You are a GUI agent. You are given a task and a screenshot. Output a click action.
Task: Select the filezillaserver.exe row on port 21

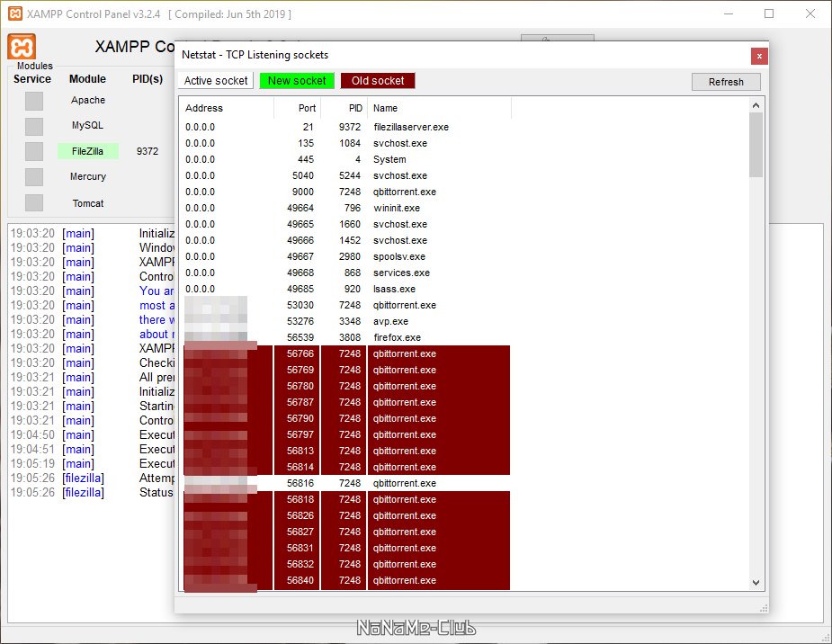(410, 128)
